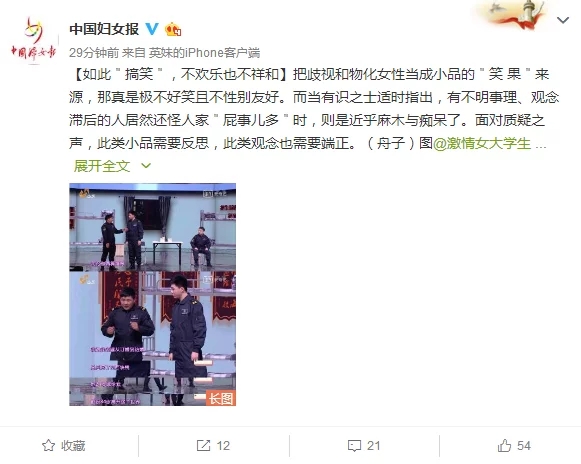The image size is (581, 464).
Task: Click the arrow next to 展开全文
Action: click(146, 166)
